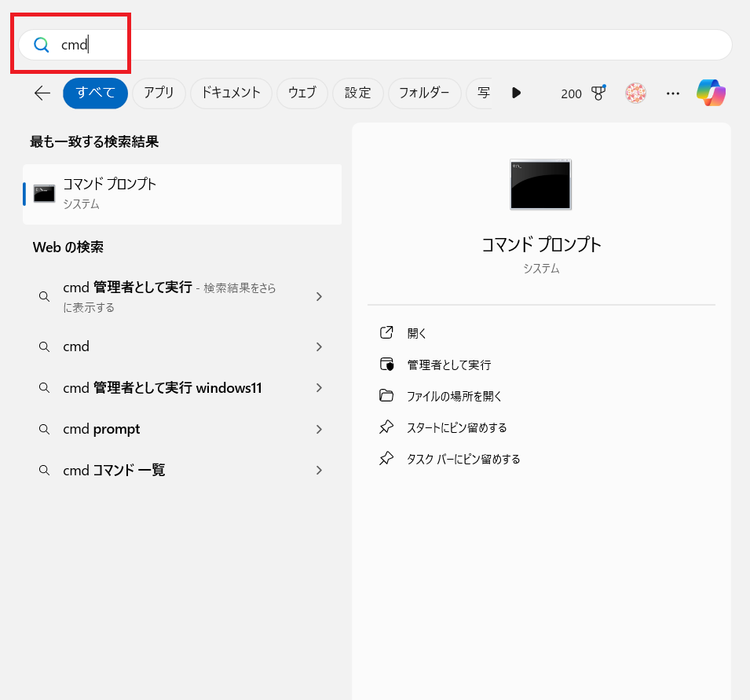Click the back arrow icon
This screenshot has height=700, width=750.
pyautogui.click(x=42, y=93)
